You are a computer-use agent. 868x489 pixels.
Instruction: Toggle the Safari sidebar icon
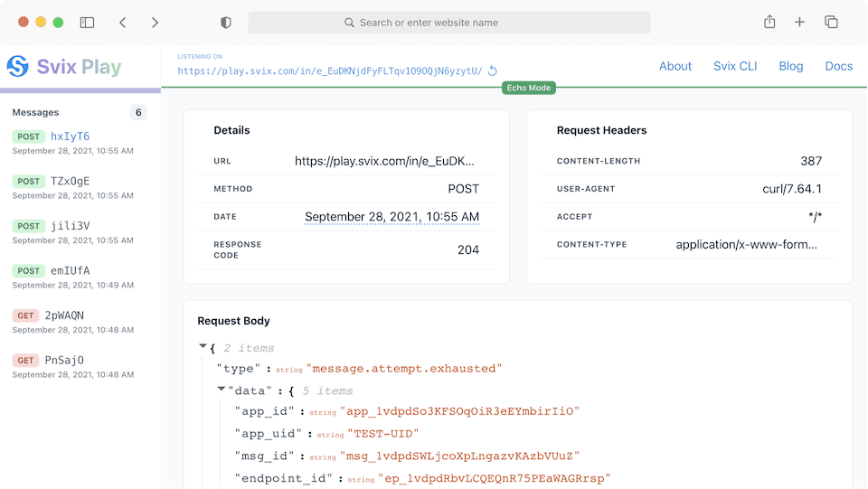pyautogui.click(x=88, y=23)
